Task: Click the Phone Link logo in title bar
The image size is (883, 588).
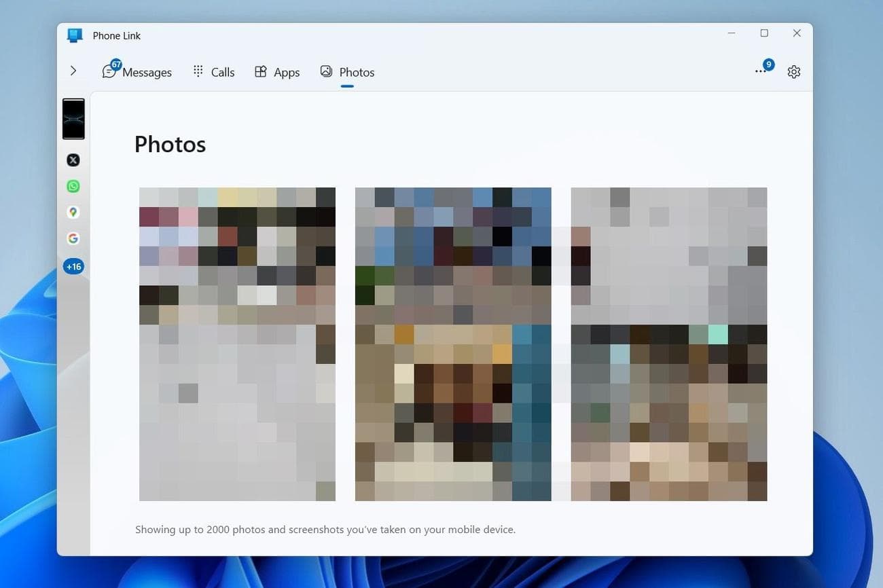Action: click(75, 35)
